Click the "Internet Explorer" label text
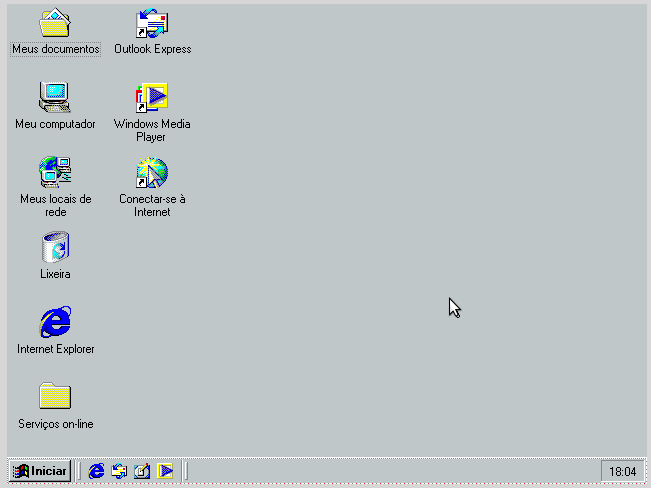The image size is (651, 488). 56,349
